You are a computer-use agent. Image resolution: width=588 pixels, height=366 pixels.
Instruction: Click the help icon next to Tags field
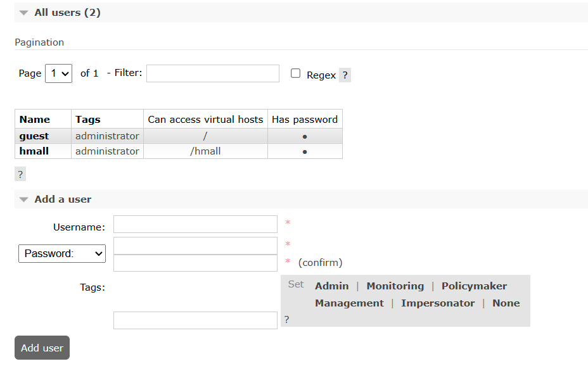[x=286, y=320]
